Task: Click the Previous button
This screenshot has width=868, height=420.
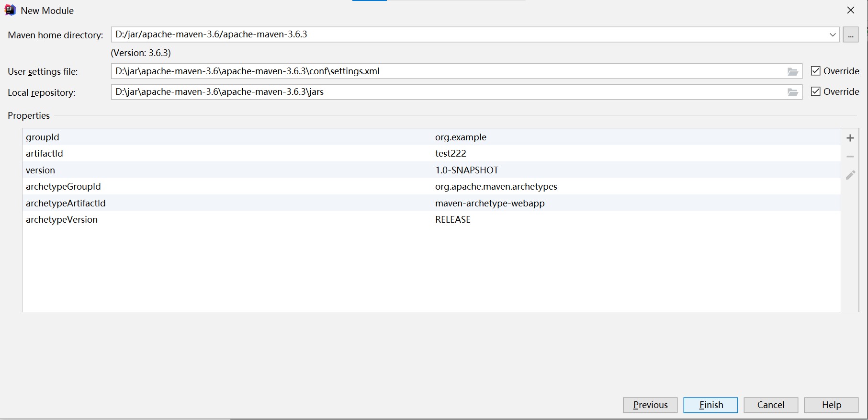Action: tap(650, 405)
